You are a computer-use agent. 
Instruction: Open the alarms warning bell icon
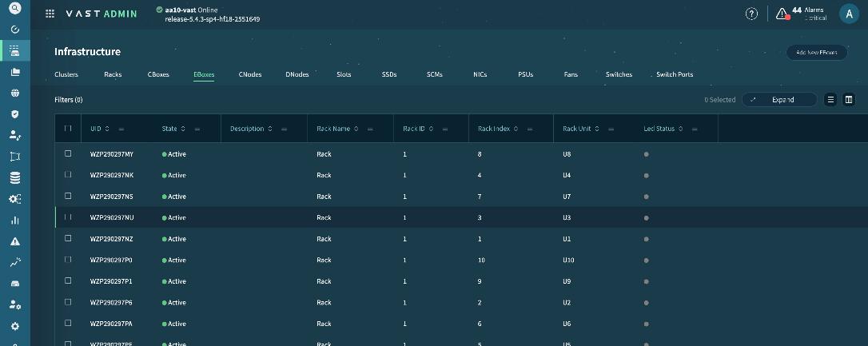(x=782, y=14)
